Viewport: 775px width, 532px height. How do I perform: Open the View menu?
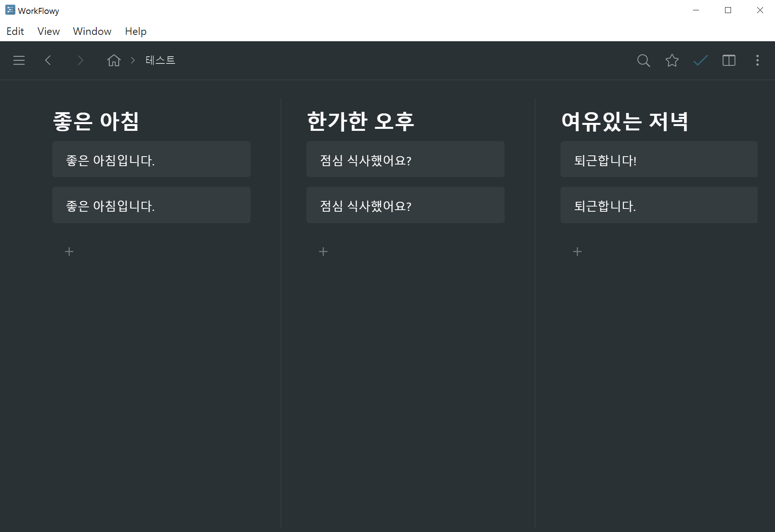[48, 31]
